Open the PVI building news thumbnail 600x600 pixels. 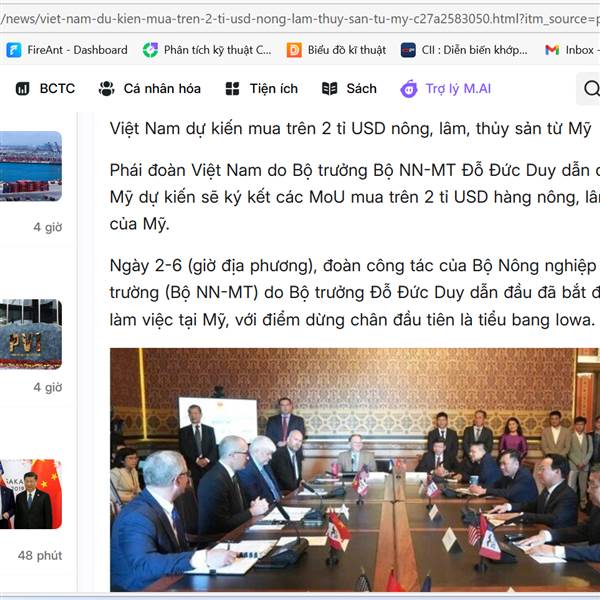(x=31, y=334)
